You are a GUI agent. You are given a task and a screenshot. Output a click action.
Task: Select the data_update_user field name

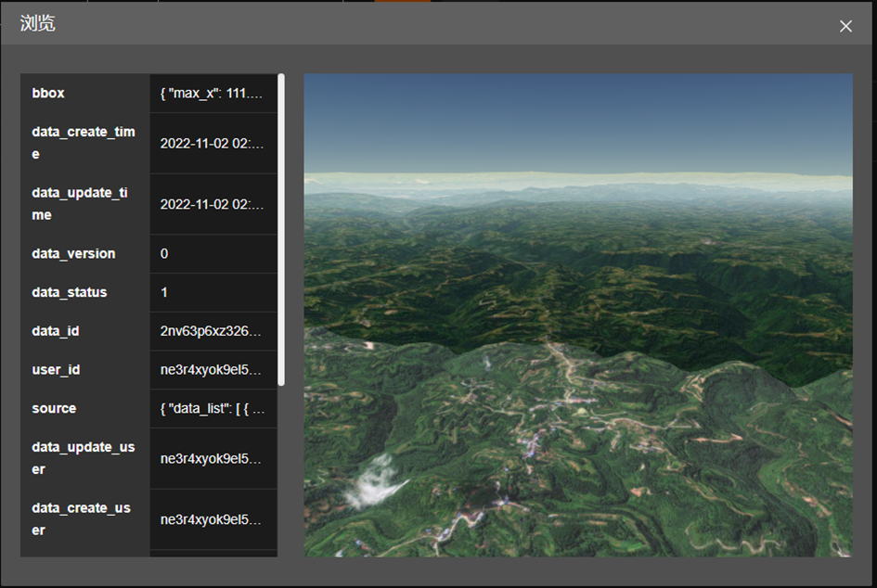(84, 458)
